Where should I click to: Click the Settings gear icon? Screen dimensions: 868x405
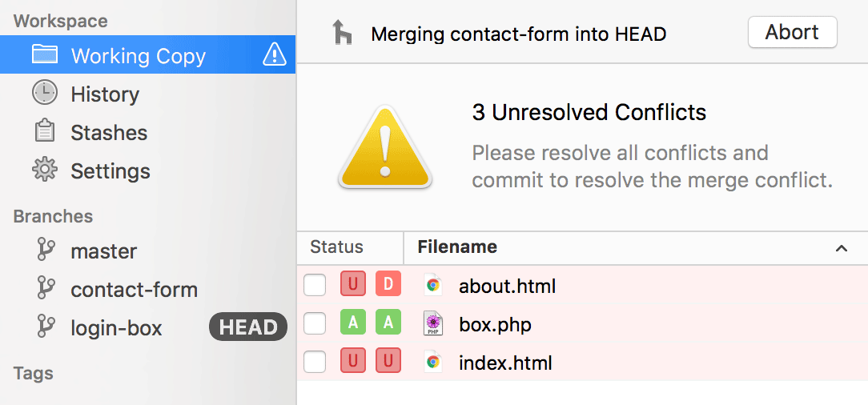click(45, 170)
